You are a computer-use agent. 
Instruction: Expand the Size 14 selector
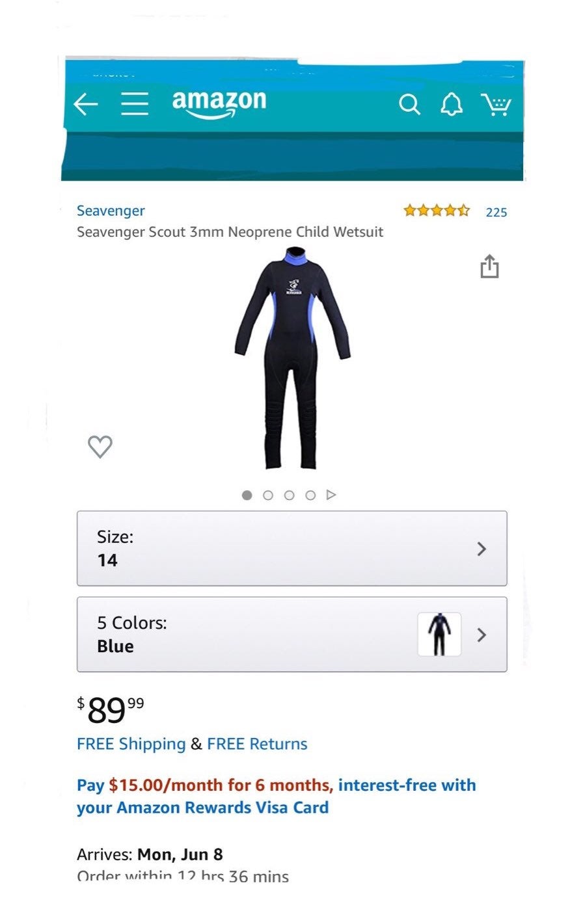(291, 548)
